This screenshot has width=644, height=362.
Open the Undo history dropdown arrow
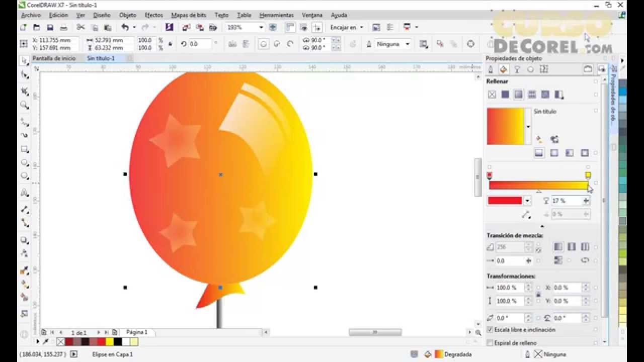pos(134,28)
